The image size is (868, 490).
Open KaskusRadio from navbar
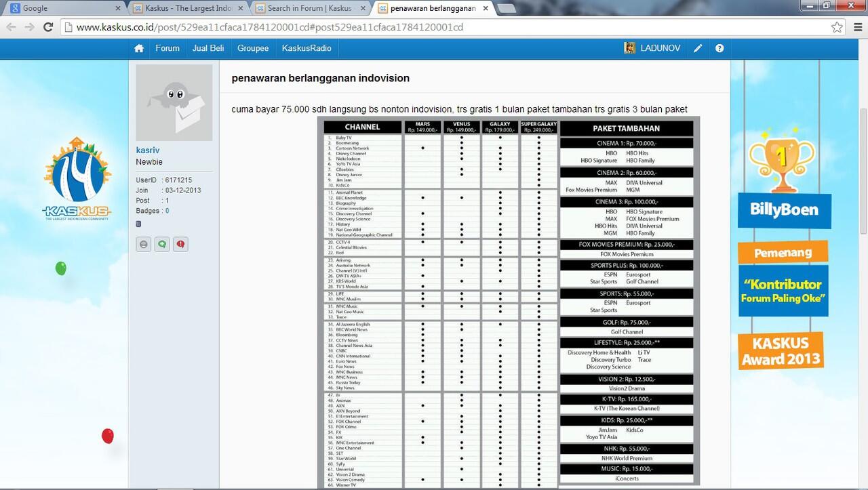307,48
